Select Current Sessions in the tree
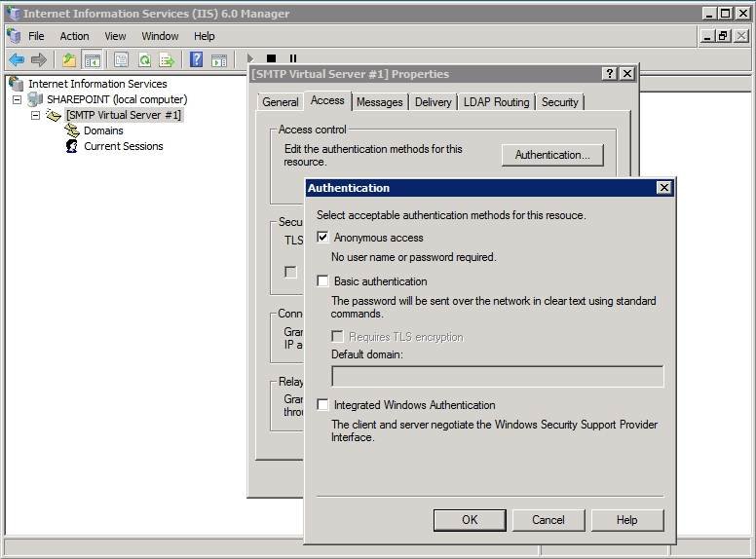The image size is (756, 559). (123, 146)
